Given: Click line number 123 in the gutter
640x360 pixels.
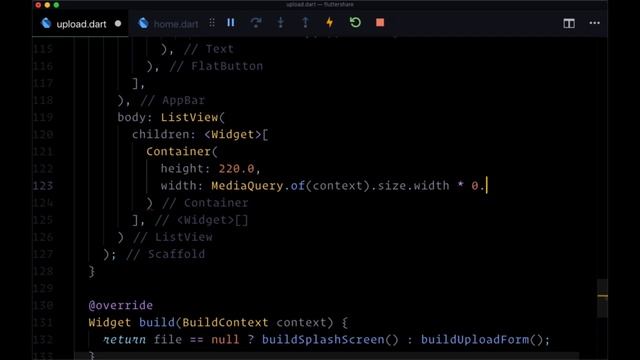Looking at the screenshot, I should 43,186.
